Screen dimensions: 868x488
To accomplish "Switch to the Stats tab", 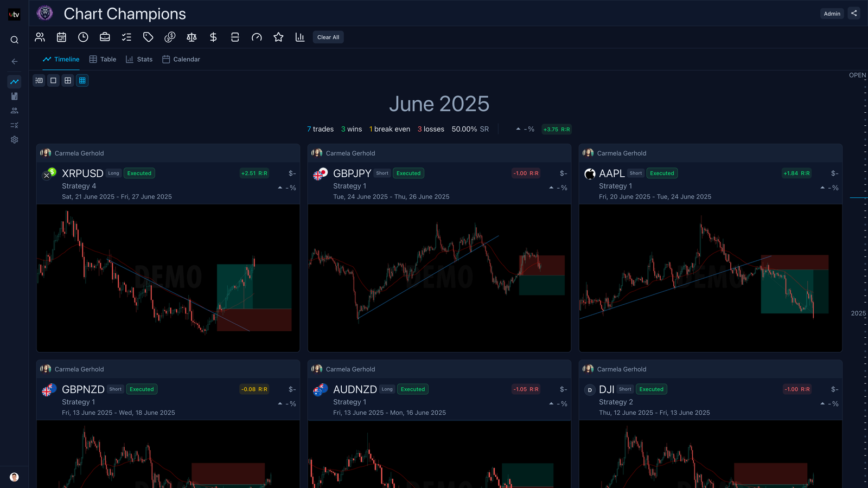I will pyautogui.click(x=139, y=59).
